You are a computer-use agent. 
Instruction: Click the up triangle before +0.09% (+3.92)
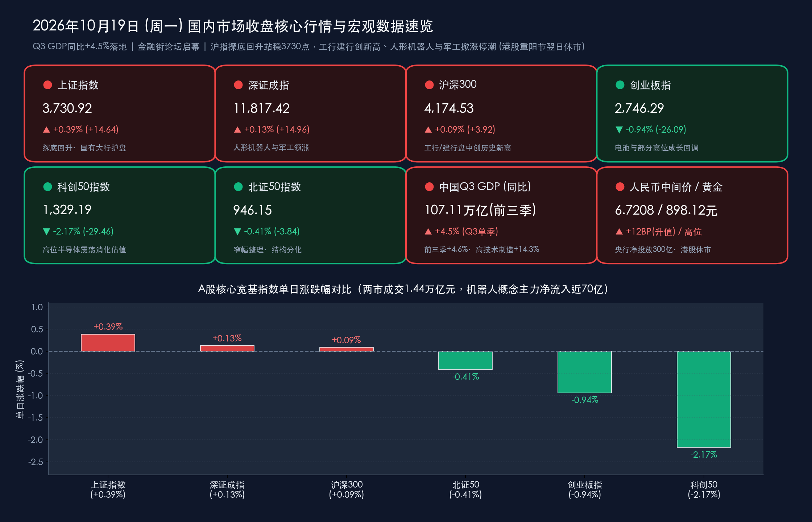point(428,129)
